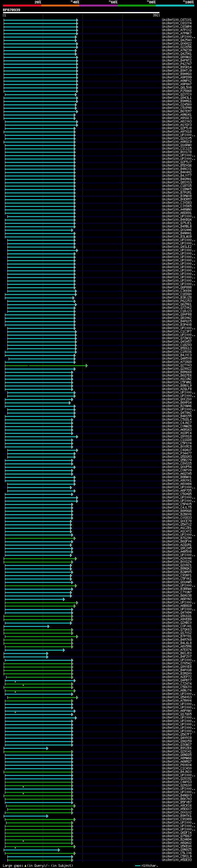The height and width of the screenshot is (868, 197).
Task: Select label UniRef100_A4RWN0
Action: pyautogui.click(x=177, y=210)
